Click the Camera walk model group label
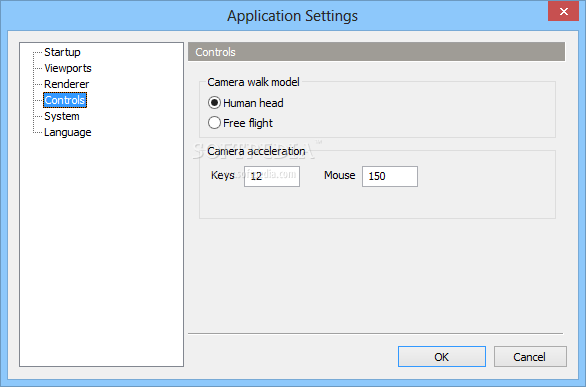 [253, 82]
